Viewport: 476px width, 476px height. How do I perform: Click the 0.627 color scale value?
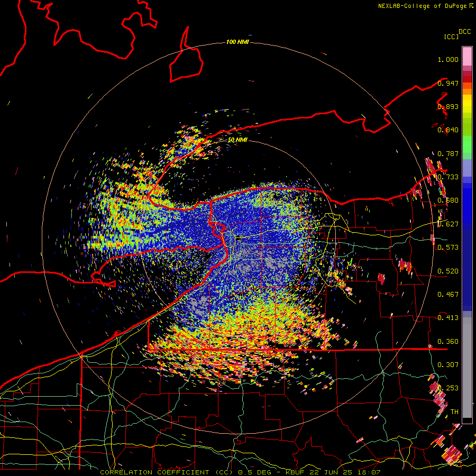tap(448, 224)
